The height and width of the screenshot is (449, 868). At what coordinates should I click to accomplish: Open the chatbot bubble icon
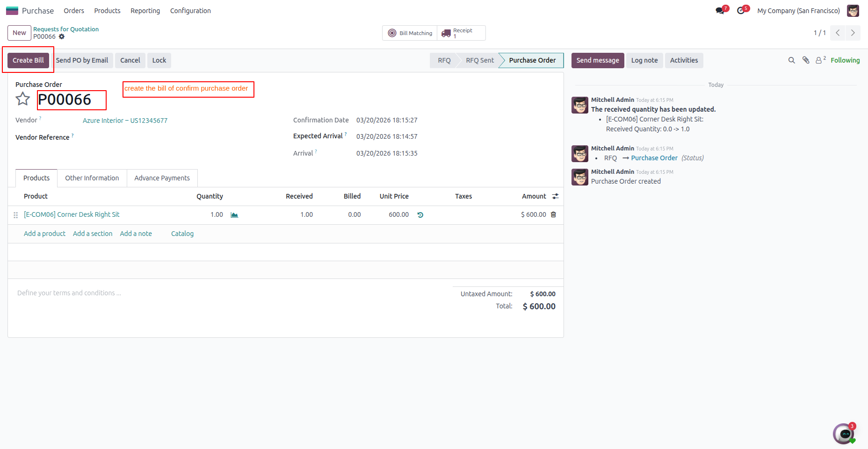point(844,434)
